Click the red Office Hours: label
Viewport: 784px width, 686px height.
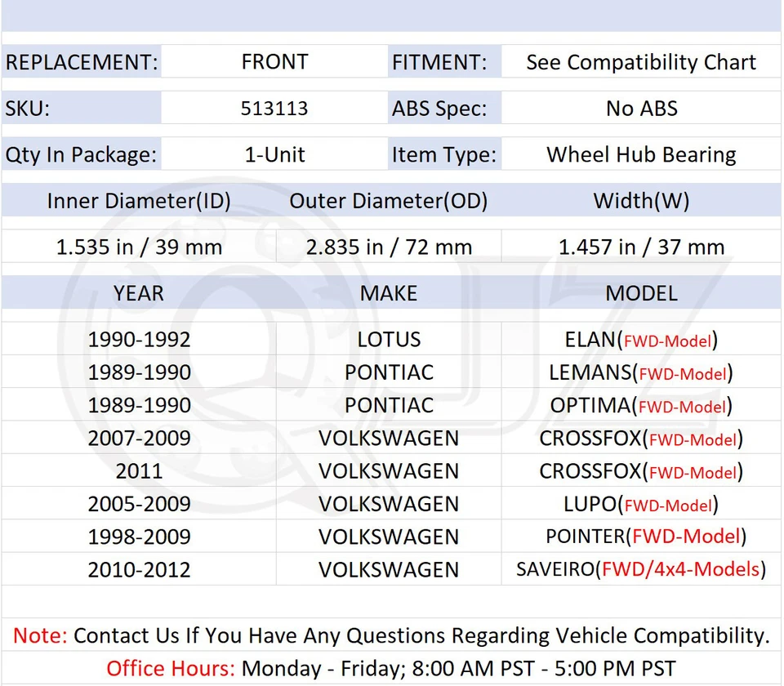(x=171, y=669)
